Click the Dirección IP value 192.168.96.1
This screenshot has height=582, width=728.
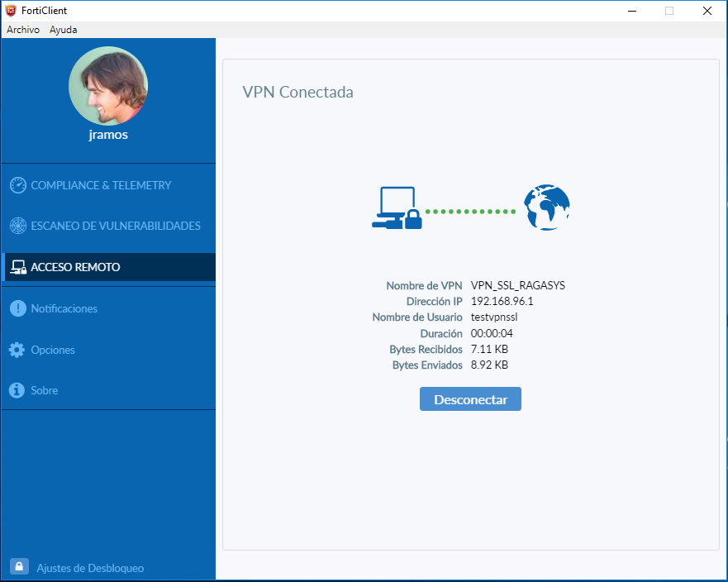[x=503, y=301]
